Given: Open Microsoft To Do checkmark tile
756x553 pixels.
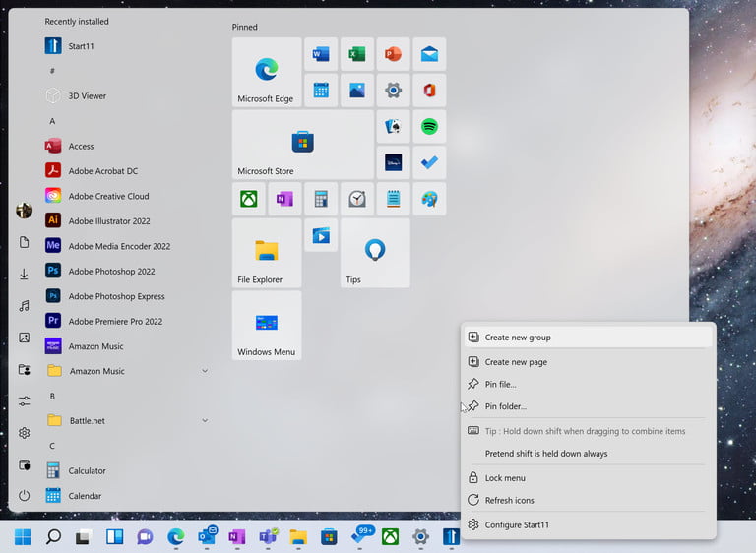Looking at the screenshot, I should pyautogui.click(x=429, y=162).
